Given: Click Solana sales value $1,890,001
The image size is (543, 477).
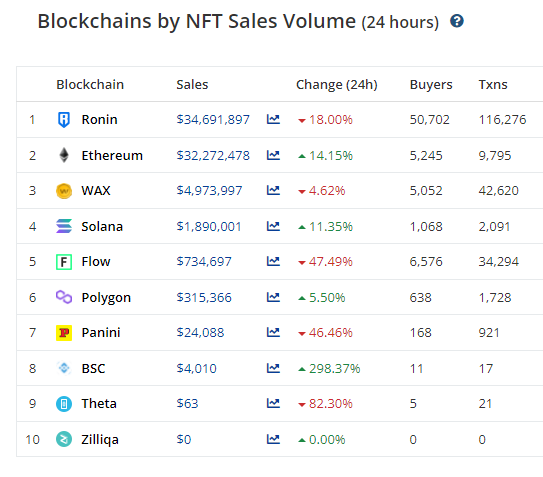Looking at the screenshot, I should click(x=209, y=227).
